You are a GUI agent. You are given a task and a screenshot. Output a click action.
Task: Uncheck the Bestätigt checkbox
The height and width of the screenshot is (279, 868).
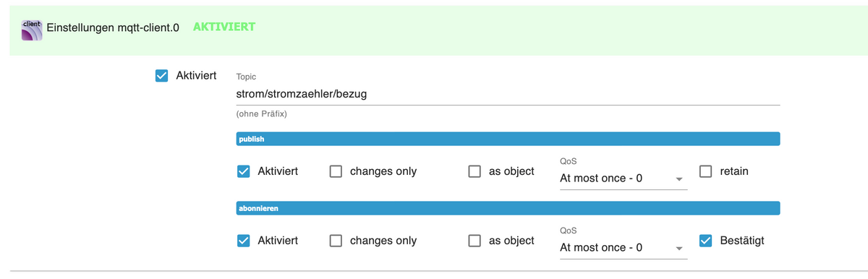[x=706, y=241]
